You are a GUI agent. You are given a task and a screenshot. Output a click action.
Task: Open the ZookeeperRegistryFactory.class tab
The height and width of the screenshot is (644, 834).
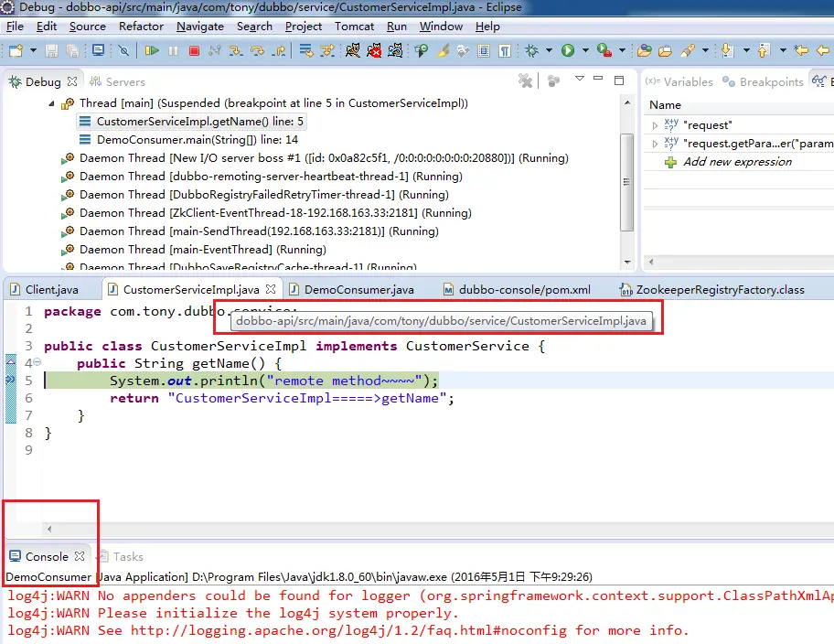click(712, 290)
